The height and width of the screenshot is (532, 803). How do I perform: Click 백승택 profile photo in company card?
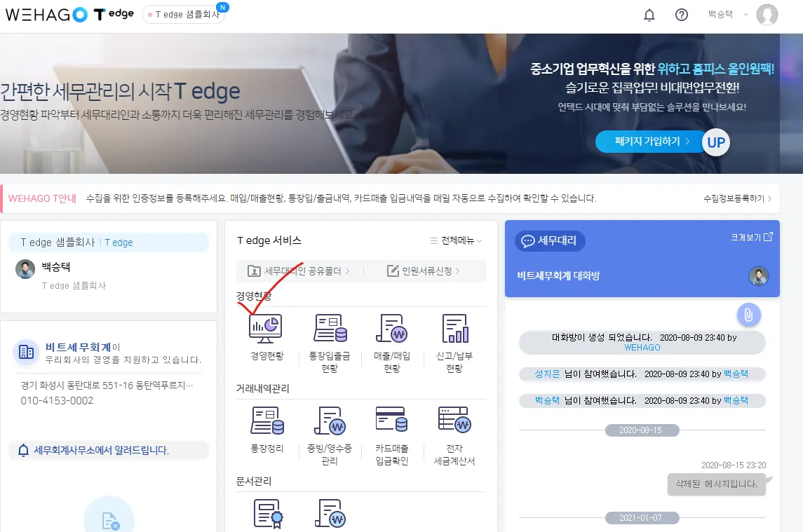(25, 269)
